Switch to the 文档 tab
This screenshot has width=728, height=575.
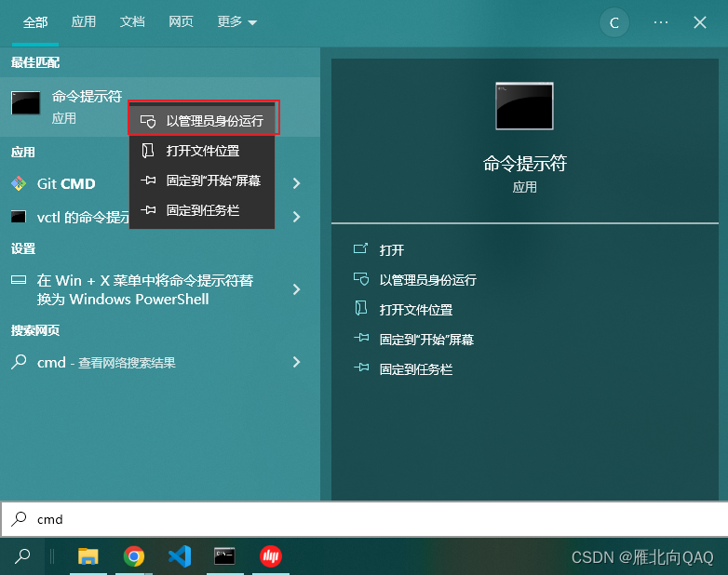click(132, 21)
